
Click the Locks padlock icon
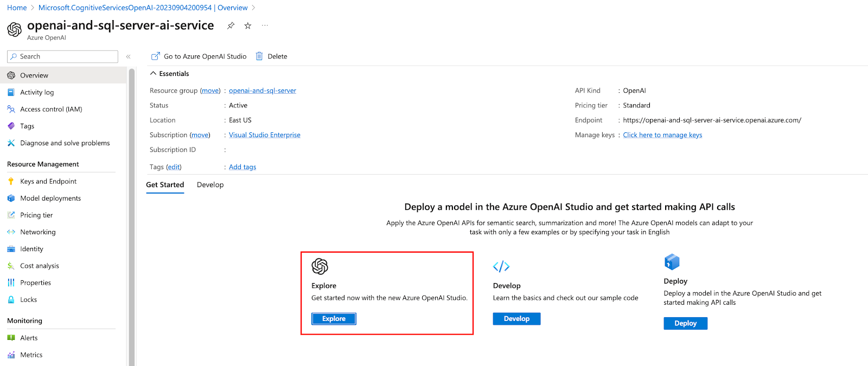click(x=11, y=299)
